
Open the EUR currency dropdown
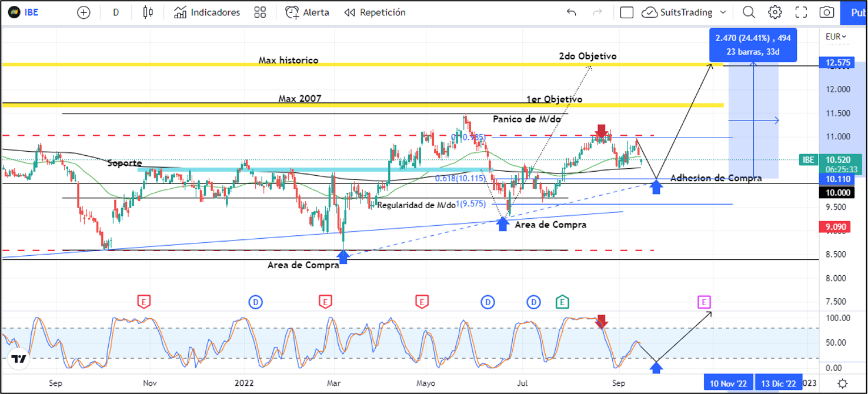(836, 36)
